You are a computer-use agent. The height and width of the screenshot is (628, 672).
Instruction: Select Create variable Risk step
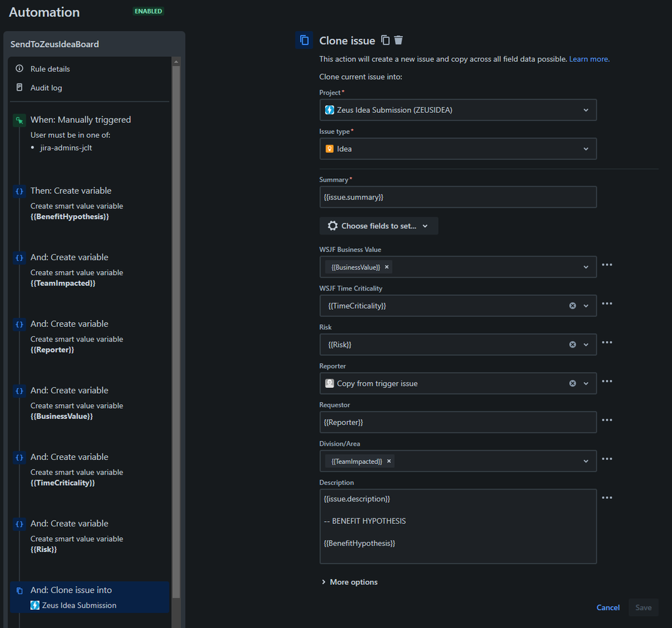(89, 537)
